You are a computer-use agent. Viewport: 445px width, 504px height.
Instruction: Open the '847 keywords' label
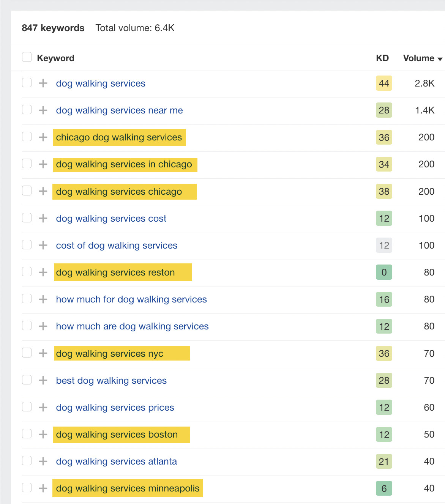pos(53,28)
